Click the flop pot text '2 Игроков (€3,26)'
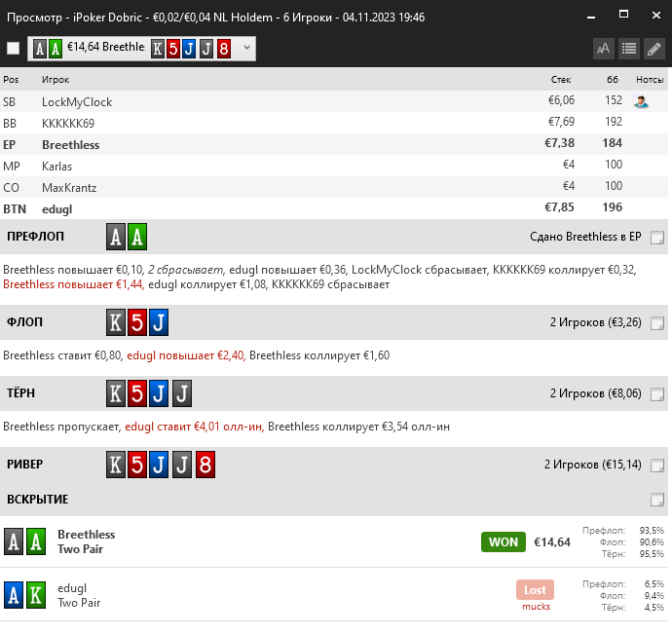This screenshot has height=634, width=672. pos(596,322)
